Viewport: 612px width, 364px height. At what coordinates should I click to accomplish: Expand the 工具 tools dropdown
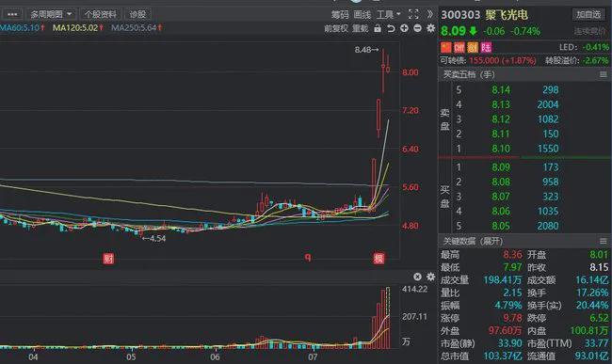tap(388, 15)
